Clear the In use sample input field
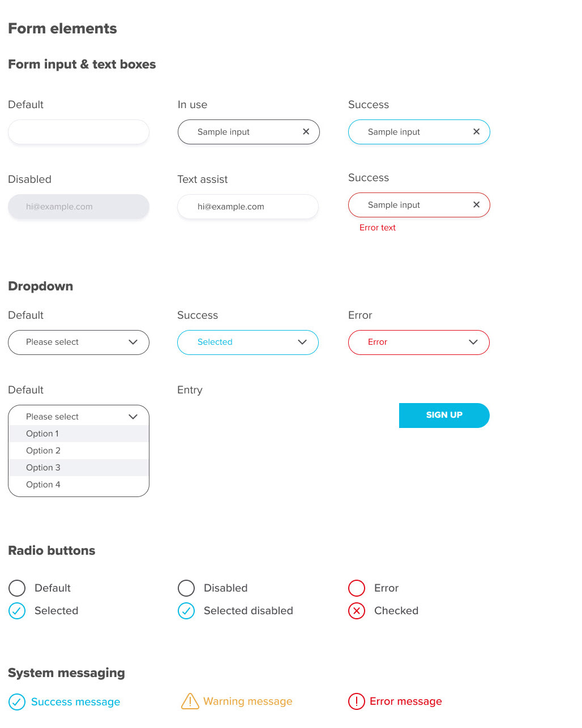 306,132
